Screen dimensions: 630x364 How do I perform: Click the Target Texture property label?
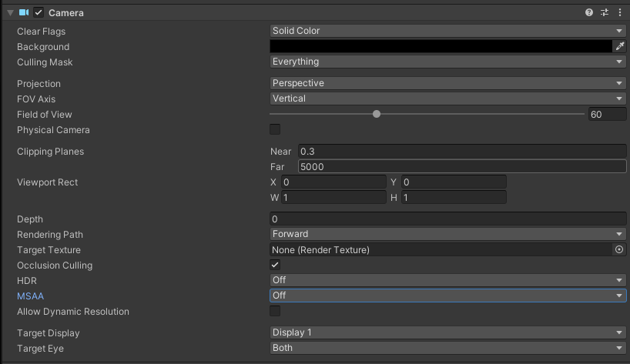pyautogui.click(x=49, y=249)
